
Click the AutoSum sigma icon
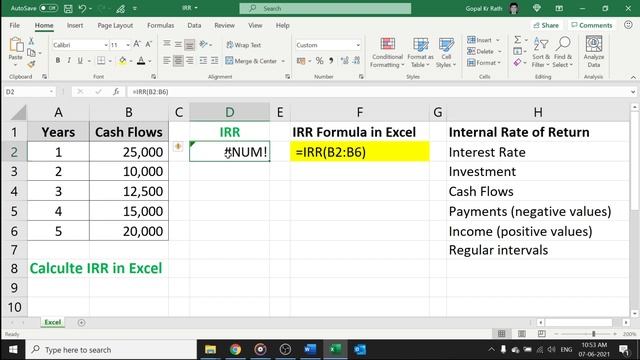[517, 40]
